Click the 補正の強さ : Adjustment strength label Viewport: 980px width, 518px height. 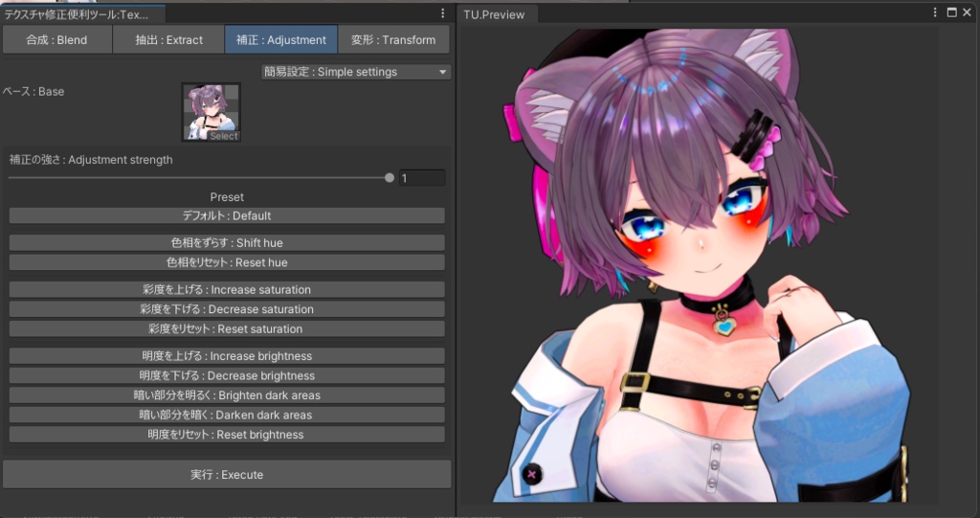tap(91, 160)
